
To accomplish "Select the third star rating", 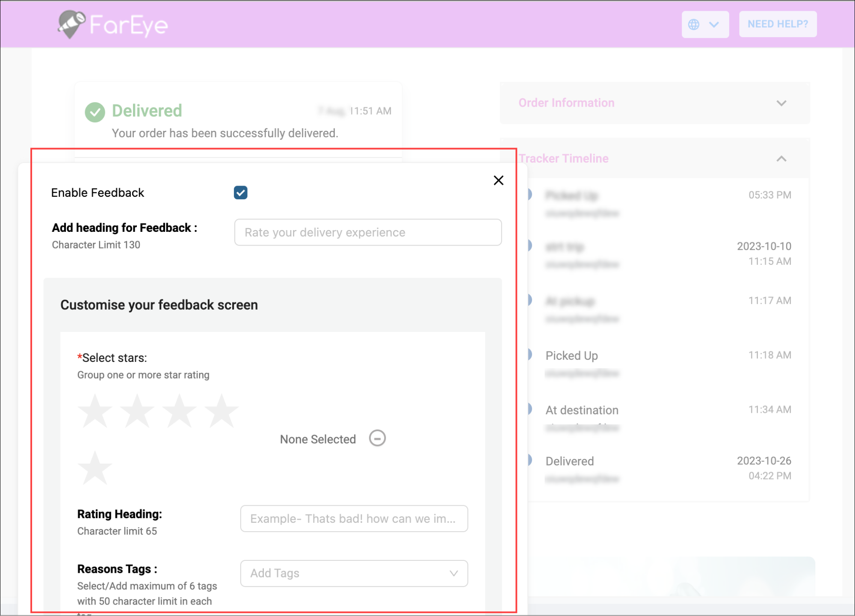I will [179, 412].
